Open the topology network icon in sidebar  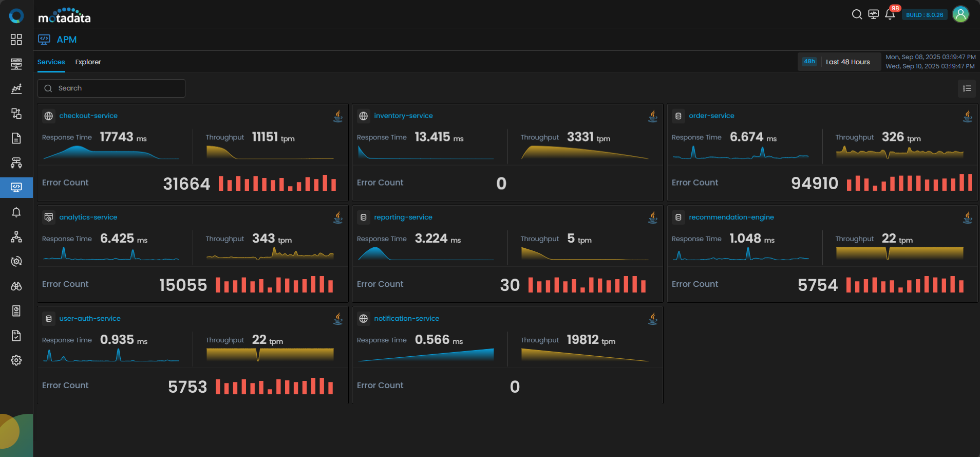click(16, 237)
